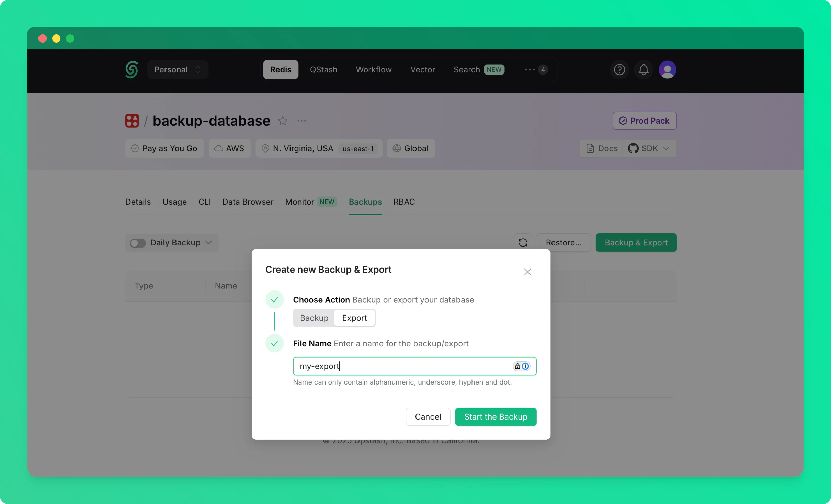
Task: Click the file name input field
Action: click(402, 366)
